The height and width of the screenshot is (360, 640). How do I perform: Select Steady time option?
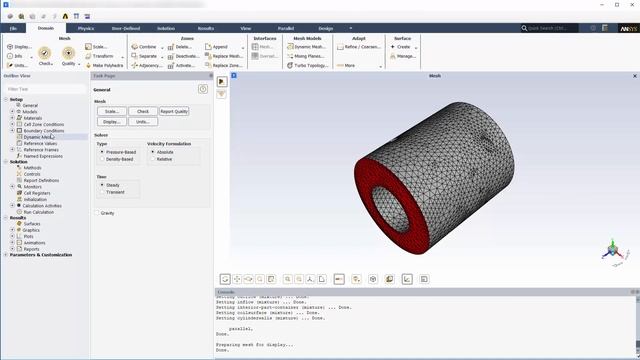tap(110, 185)
